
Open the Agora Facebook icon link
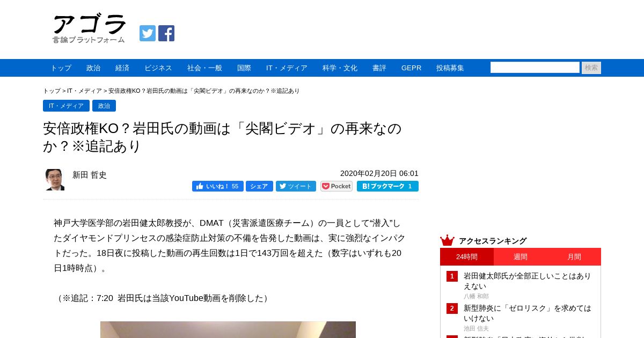point(166,33)
